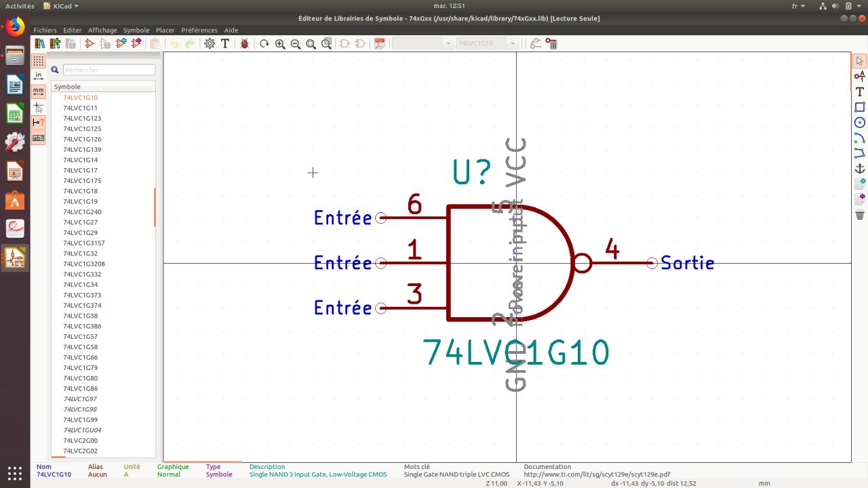Click the zoom in magnifier icon
Screen dimensions: 868x488
pos(280,43)
